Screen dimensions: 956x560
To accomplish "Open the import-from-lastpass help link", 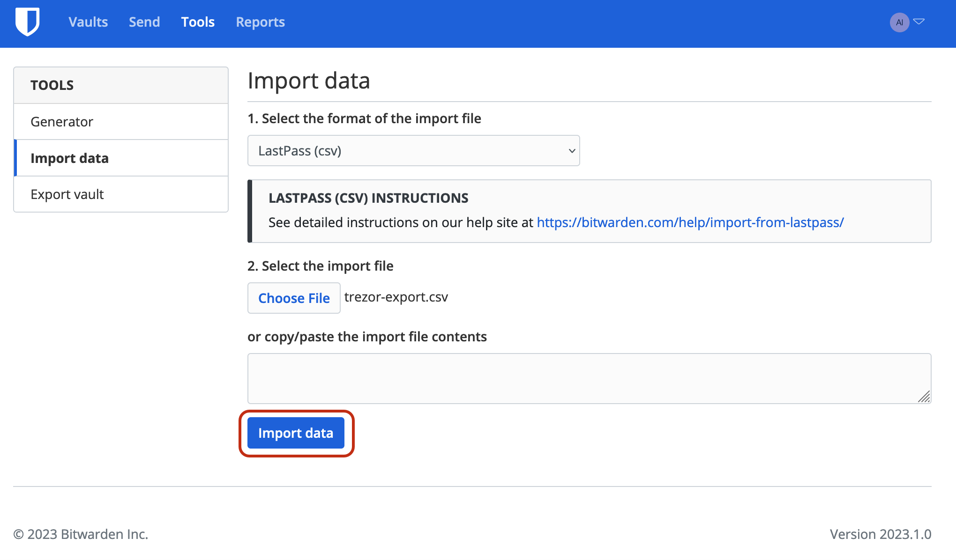I will 690,222.
